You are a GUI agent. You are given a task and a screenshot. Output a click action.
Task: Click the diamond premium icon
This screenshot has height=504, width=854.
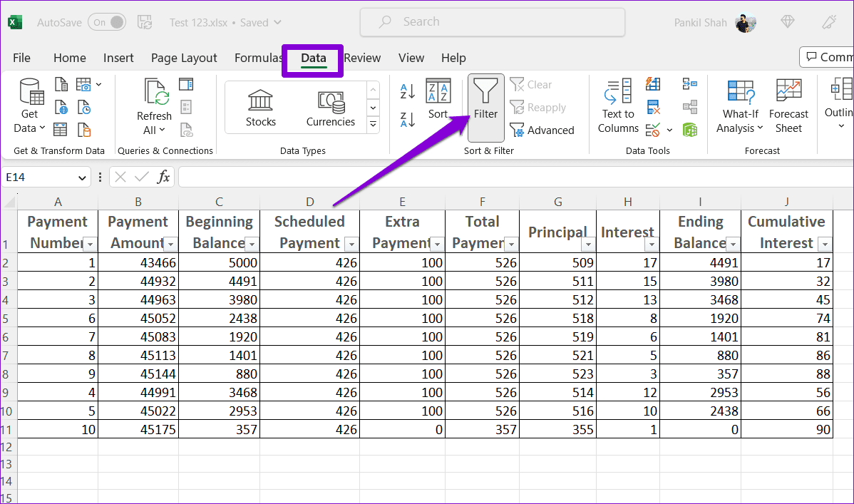click(x=788, y=22)
